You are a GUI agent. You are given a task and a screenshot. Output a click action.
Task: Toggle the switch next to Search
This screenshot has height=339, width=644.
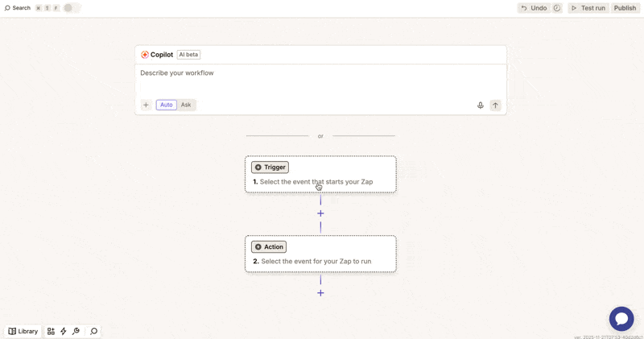tap(71, 8)
